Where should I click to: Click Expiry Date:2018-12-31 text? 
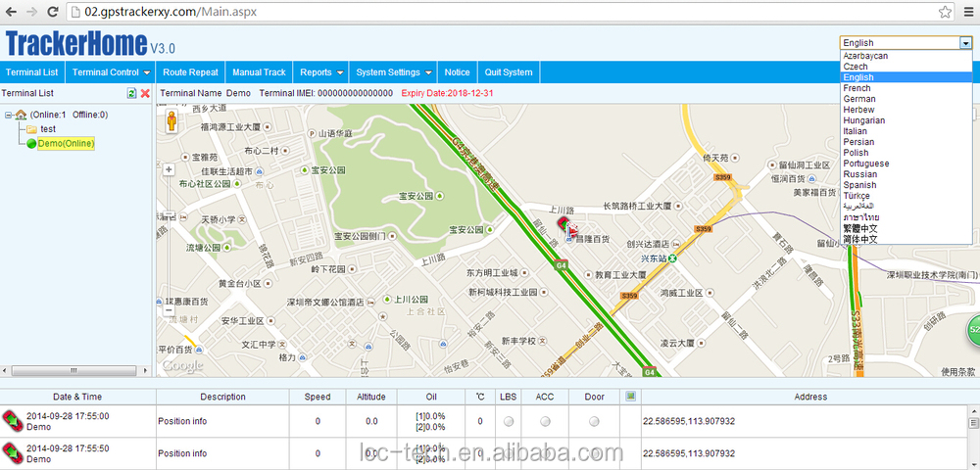point(447,93)
